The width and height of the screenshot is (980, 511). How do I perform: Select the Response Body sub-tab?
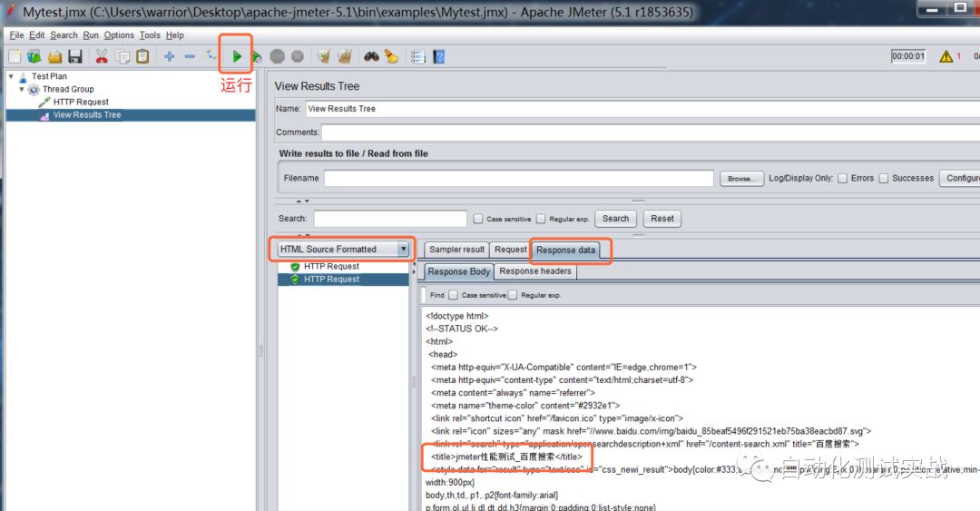pyautogui.click(x=459, y=271)
